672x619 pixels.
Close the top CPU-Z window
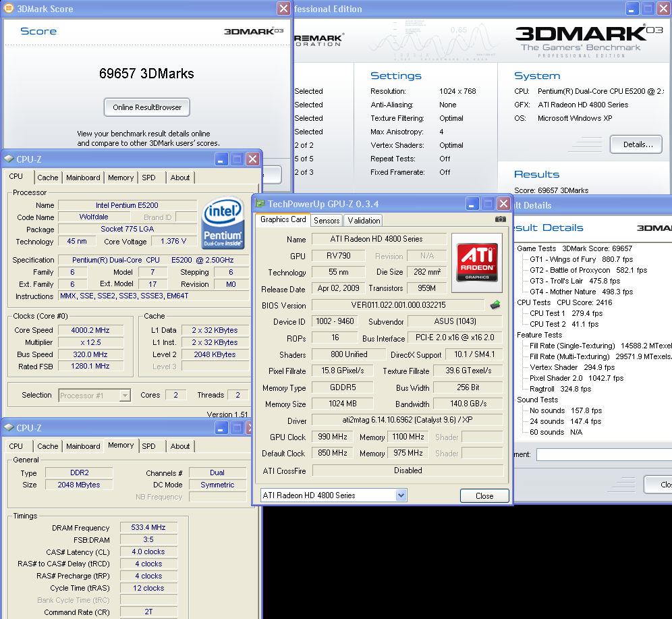point(252,159)
